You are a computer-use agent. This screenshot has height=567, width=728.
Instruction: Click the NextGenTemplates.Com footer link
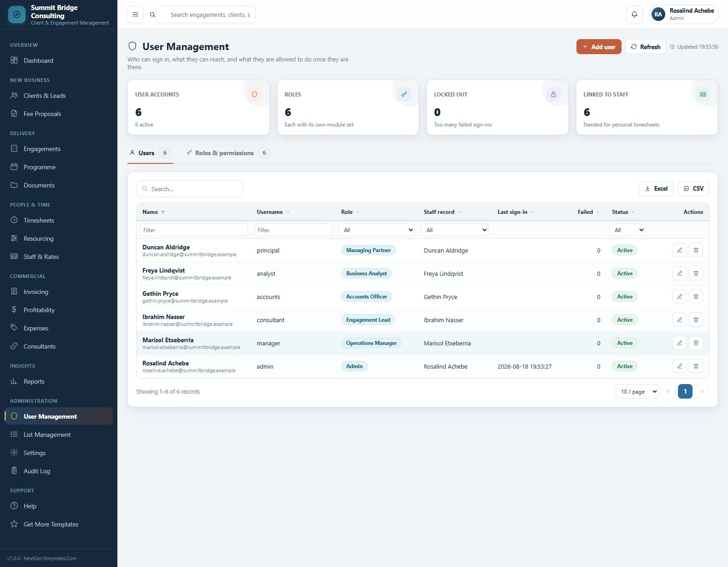pyautogui.click(x=50, y=558)
